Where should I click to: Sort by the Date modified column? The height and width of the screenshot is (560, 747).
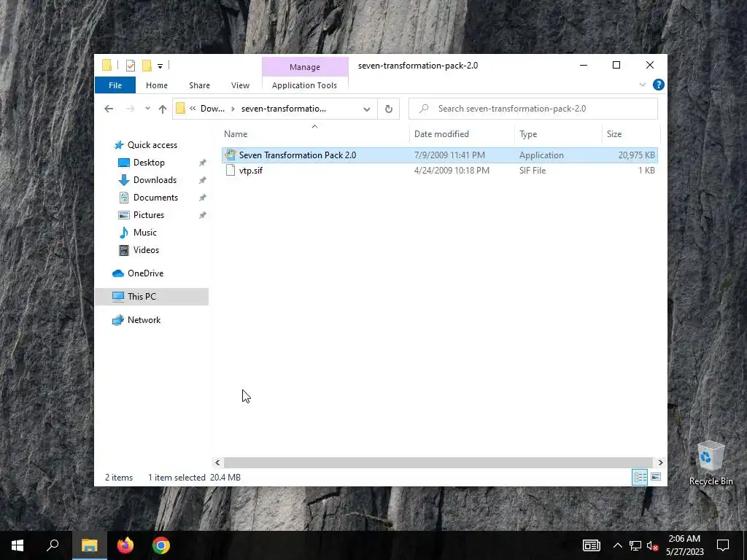click(441, 134)
